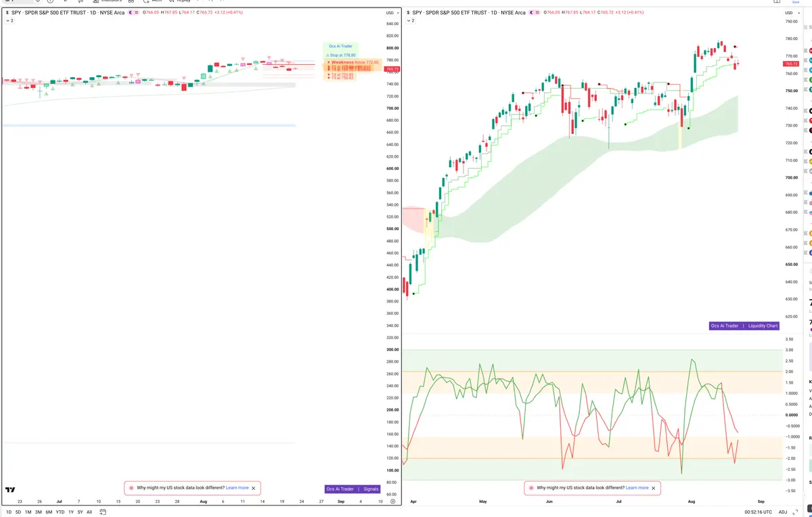812x517 pixels.
Task: Select the All time range
Action: [89, 512]
